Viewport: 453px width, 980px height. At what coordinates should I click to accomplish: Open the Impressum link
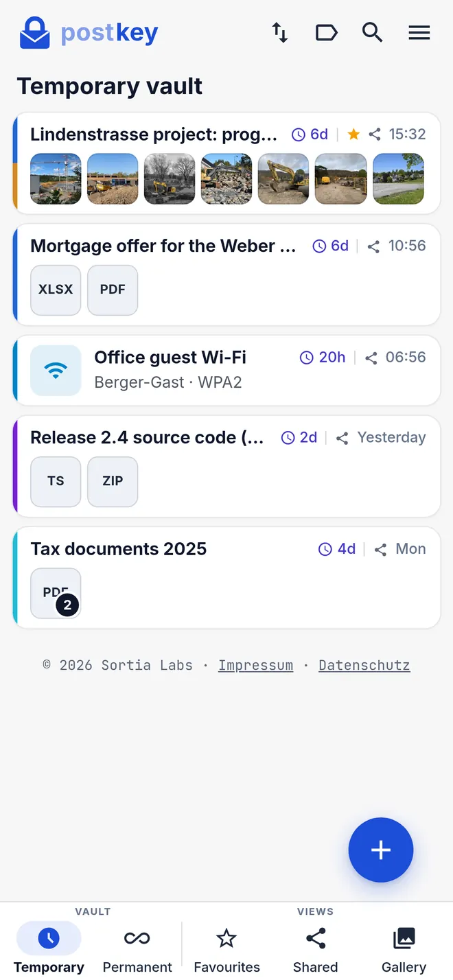(255, 665)
